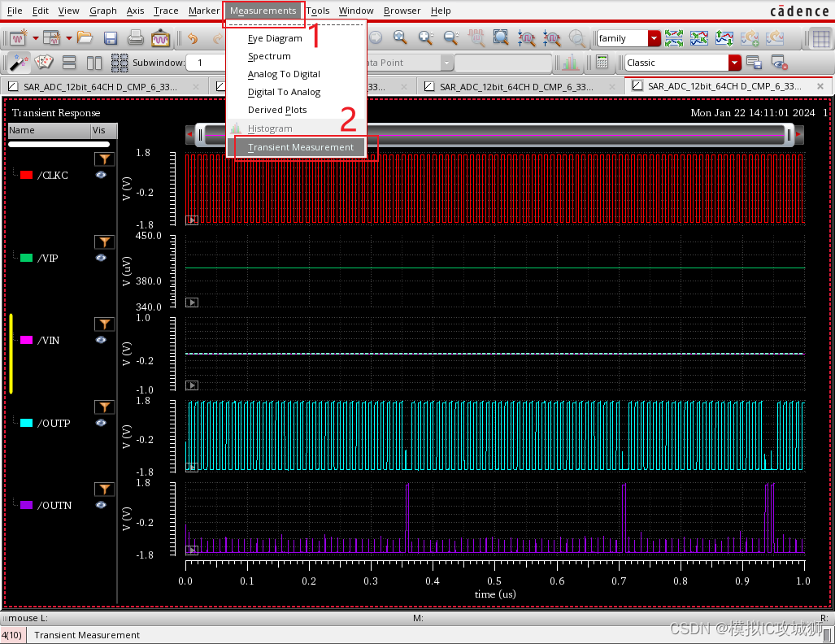Click the histogram bars toolbar icon

(570, 63)
